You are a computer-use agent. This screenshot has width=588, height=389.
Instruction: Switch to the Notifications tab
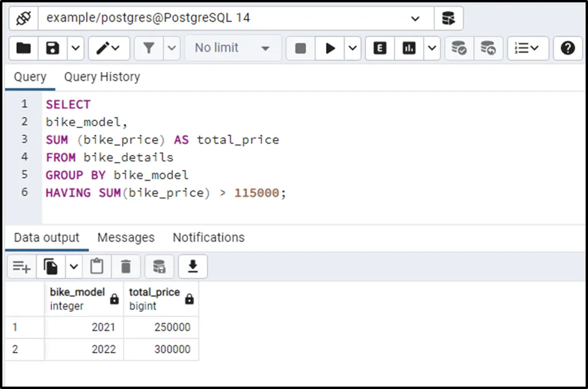[208, 238]
